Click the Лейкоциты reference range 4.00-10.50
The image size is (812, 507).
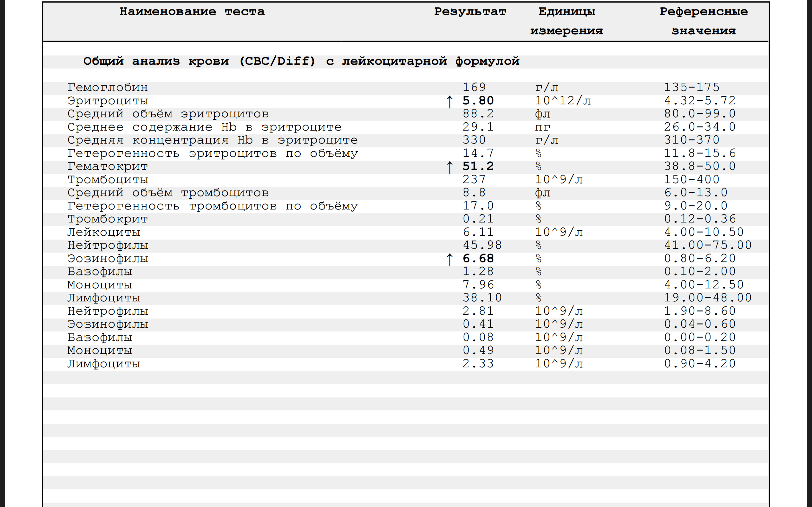tap(704, 232)
